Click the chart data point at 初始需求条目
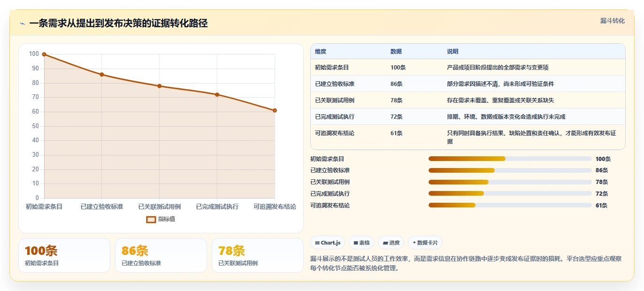The image size is (644, 291). pyautogui.click(x=44, y=54)
